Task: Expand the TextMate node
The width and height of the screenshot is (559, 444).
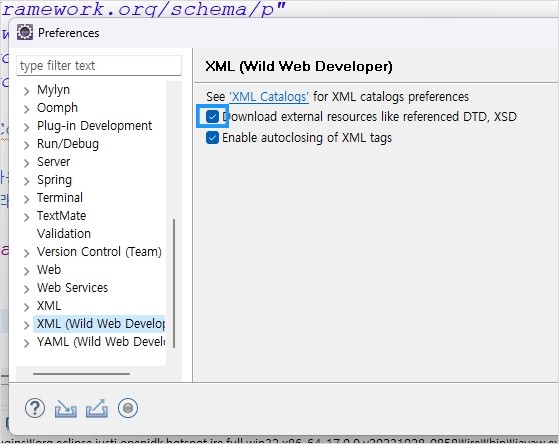Action: [26, 217]
